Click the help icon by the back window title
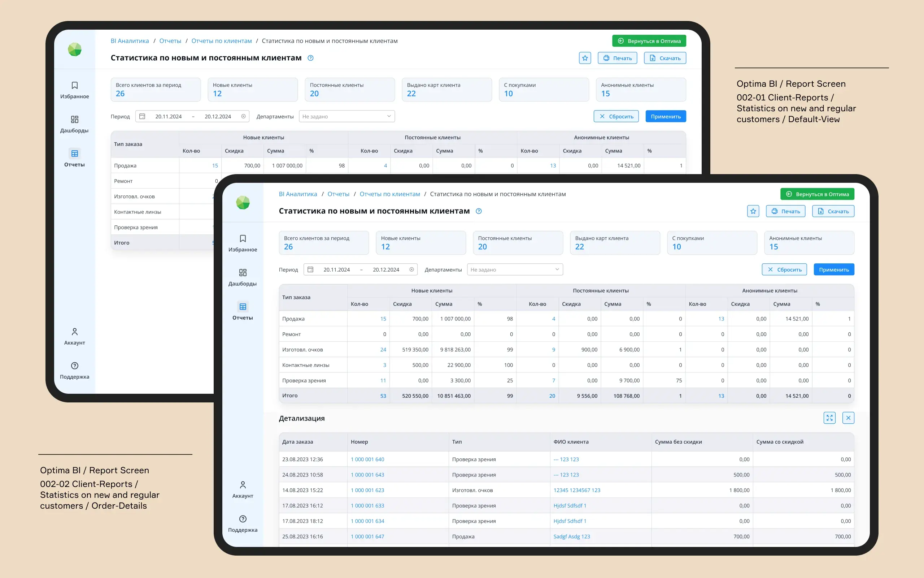924x578 pixels. click(x=310, y=58)
